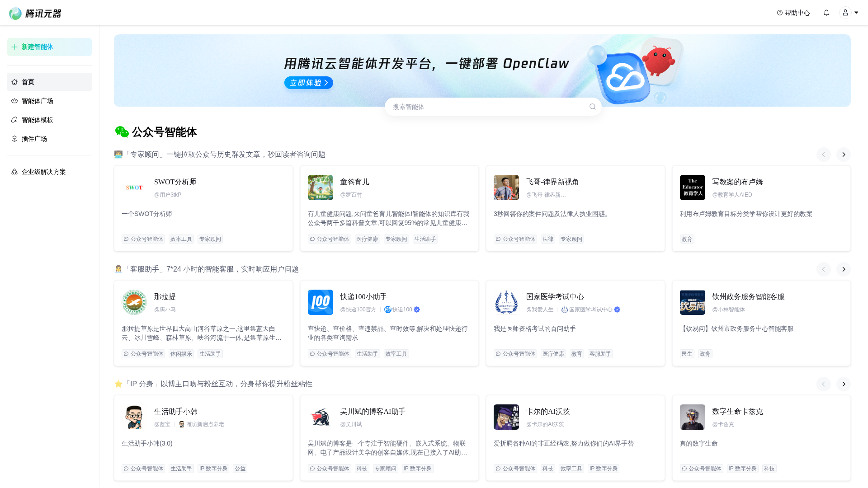Click IP 数字分身 tag on 吴川斌 card
Screen dimensions: 868x488
pyautogui.click(x=418, y=469)
